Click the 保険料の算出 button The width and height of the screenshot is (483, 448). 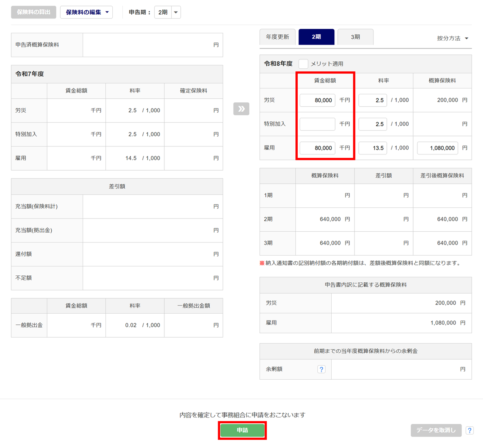(34, 12)
